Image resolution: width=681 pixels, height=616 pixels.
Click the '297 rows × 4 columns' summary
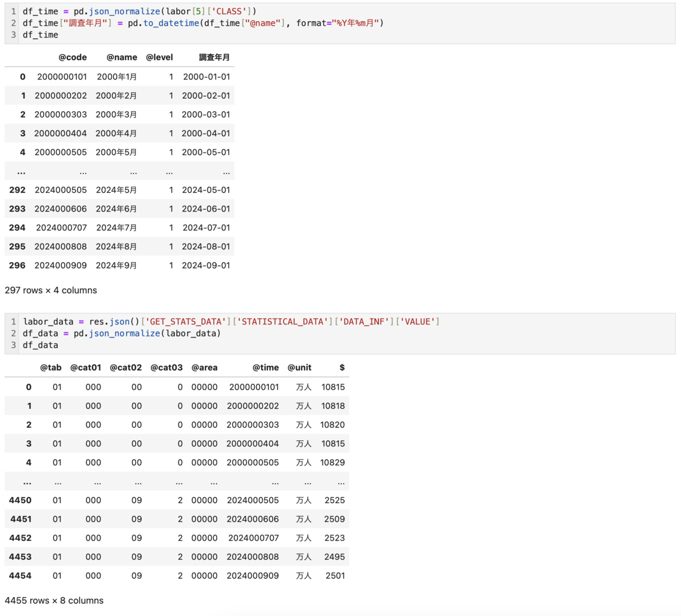point(51,290)
